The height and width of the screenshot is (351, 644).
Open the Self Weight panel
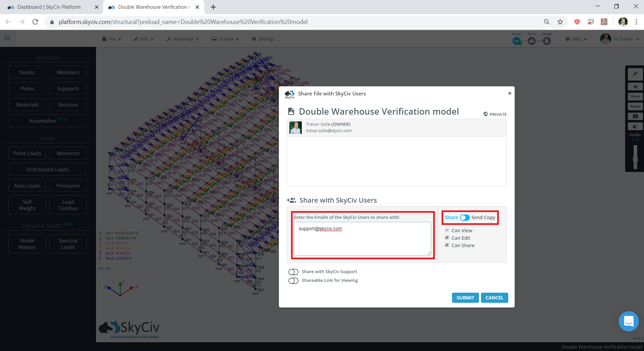[x=27, y=205]
